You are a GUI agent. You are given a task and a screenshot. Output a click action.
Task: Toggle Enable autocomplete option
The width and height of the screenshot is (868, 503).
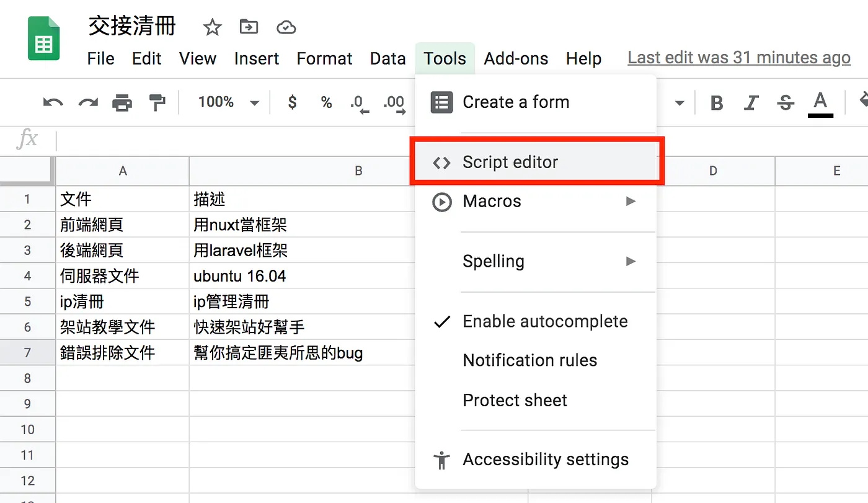[536, 321]
